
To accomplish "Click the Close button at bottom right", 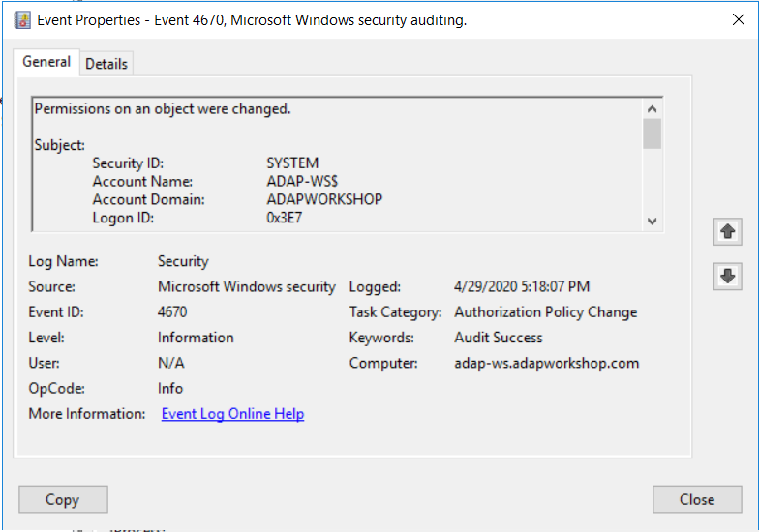I will (696, 499).
